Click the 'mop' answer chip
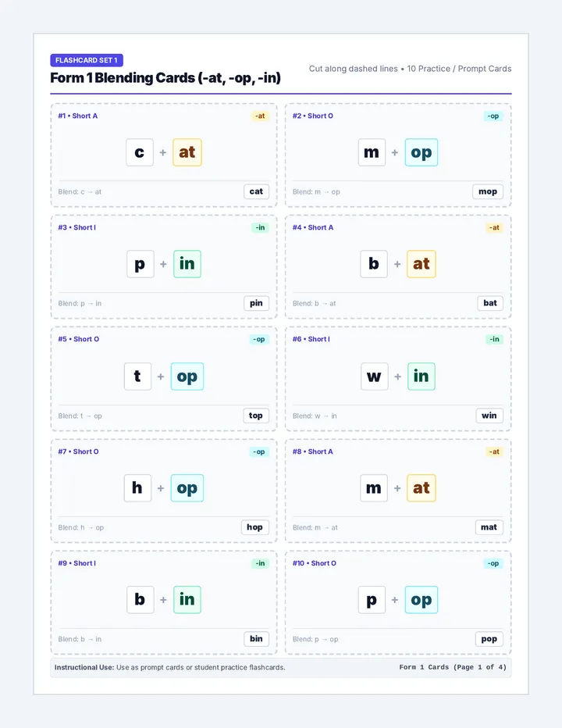 (488, 191)
